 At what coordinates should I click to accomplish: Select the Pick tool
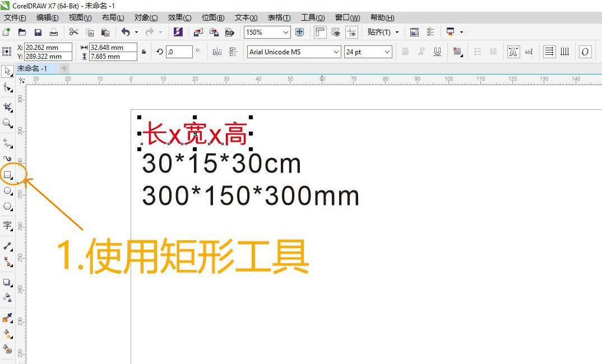pos(8,72)
